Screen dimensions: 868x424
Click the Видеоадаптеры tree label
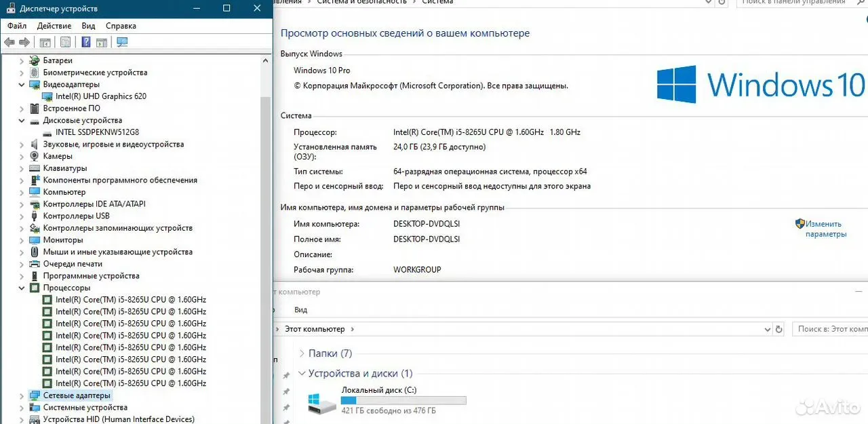(71, 85)
